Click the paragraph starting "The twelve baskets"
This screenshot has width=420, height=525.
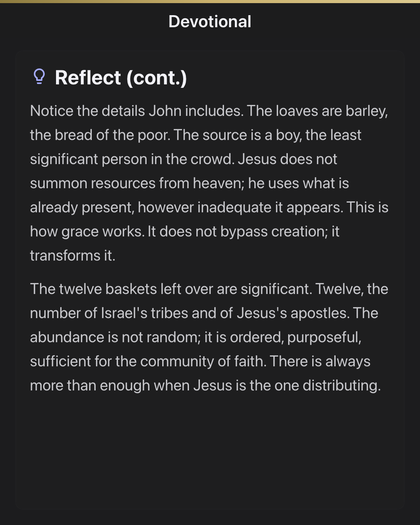pos(210,337)
